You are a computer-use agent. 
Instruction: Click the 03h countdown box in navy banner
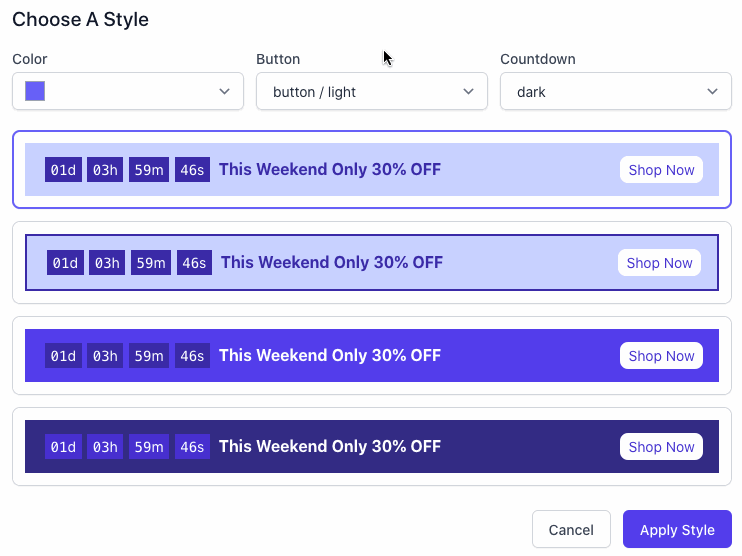coord(105,447)
